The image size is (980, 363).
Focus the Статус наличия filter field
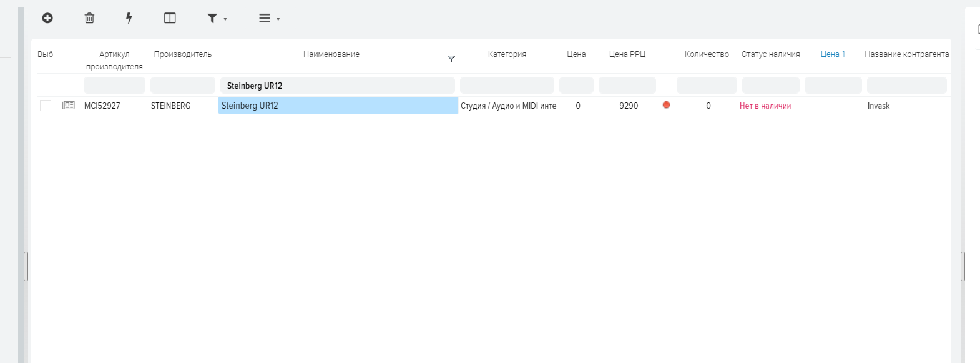tap(771, 86)
